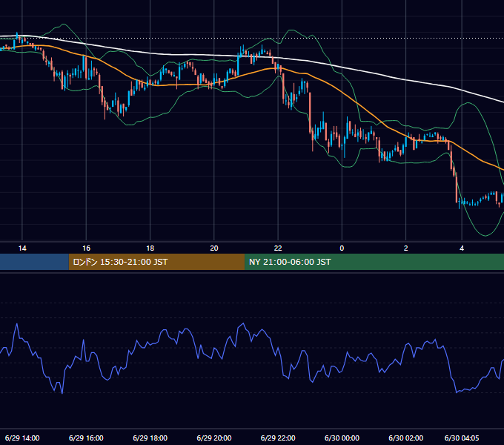Select the NY 21:00-06:00 JST session bar
Viewport: 504px width, 445px height.
point(374,262)
